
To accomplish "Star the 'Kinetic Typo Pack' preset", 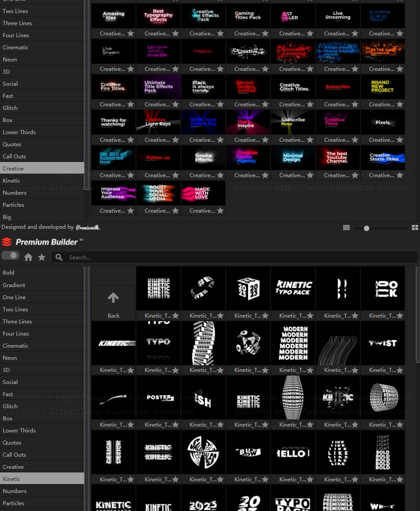I will (x=310, y=315).
